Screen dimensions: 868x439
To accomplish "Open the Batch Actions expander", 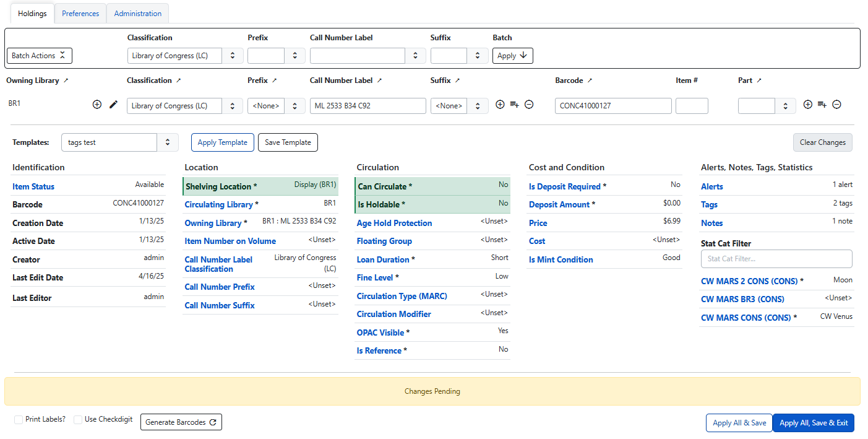I will point(40,56).
